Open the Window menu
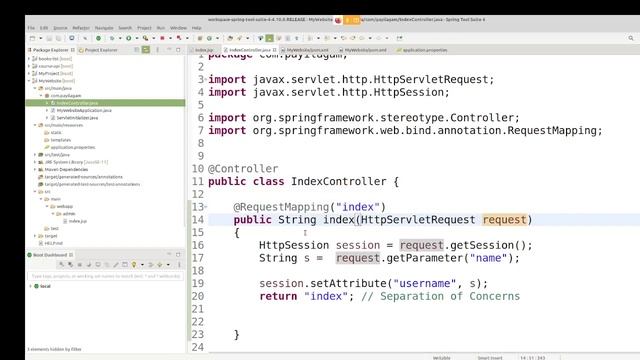 pos(178,28)
